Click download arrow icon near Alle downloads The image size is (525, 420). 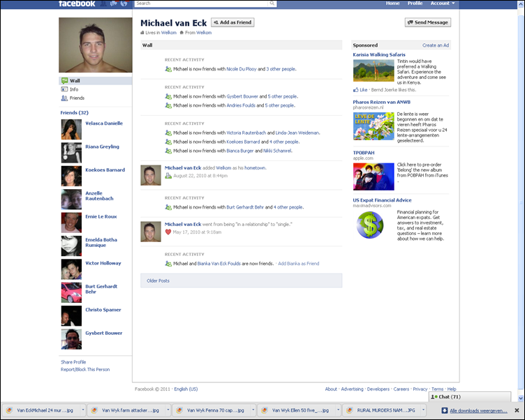445,411
